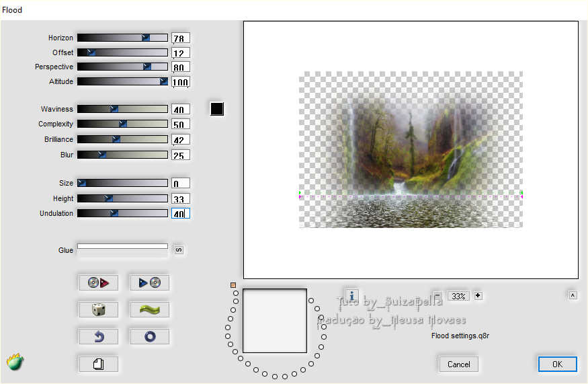Click the small orange square above dots
Image resolution: width=588 pixels, height=384 pixels.
[x=233, y=285]
